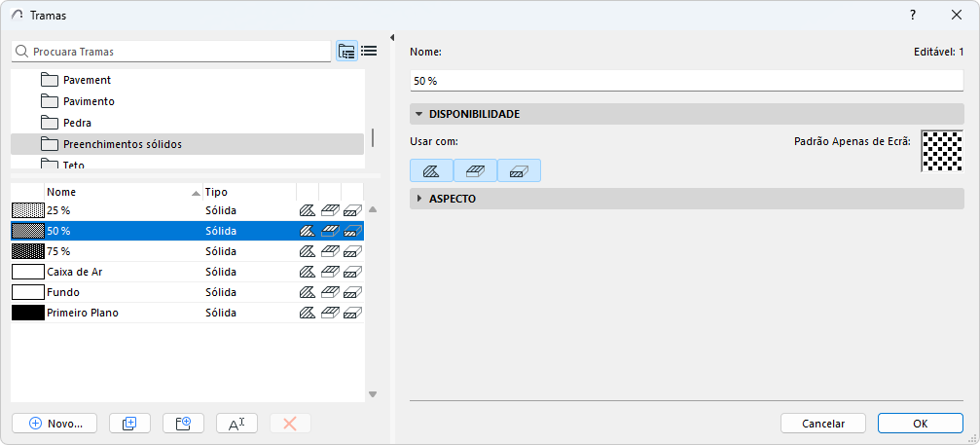Select the Primeiro Plano fill

[188, 313]
